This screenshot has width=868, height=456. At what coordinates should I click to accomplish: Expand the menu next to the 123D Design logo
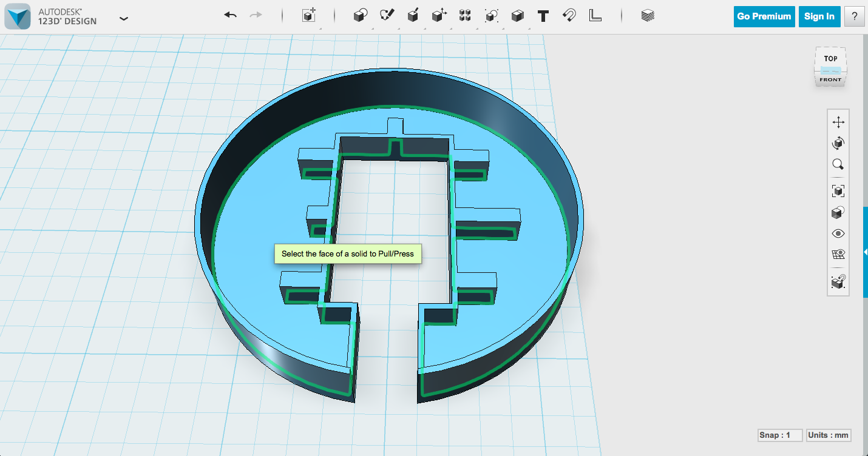point(124,19)
